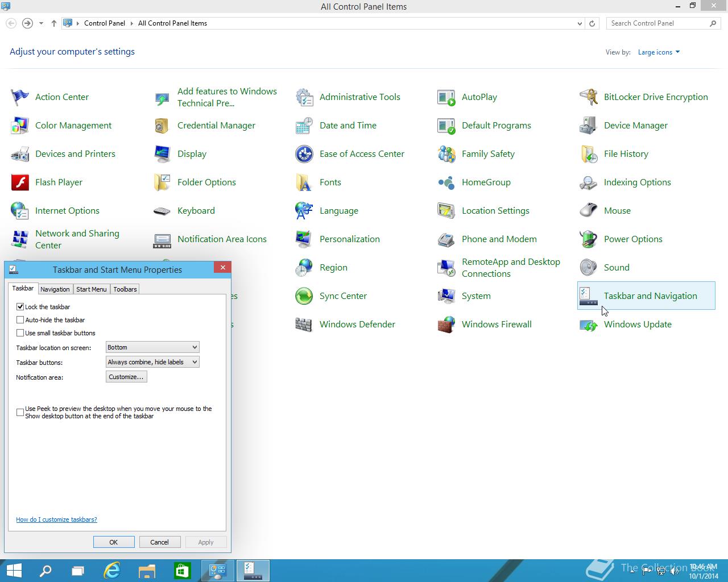
Task: Open Ease of Access Center icon
Action: tap(304, 154)
